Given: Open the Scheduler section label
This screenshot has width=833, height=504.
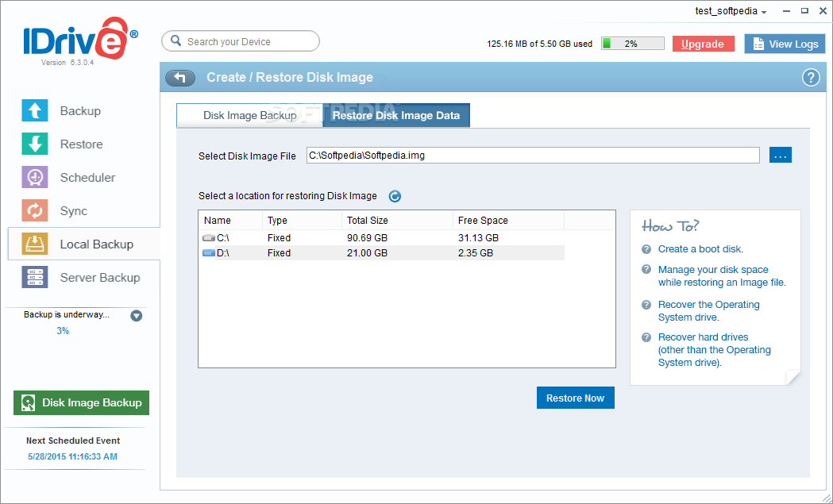Looking at the screenshot, I should 87,178.
